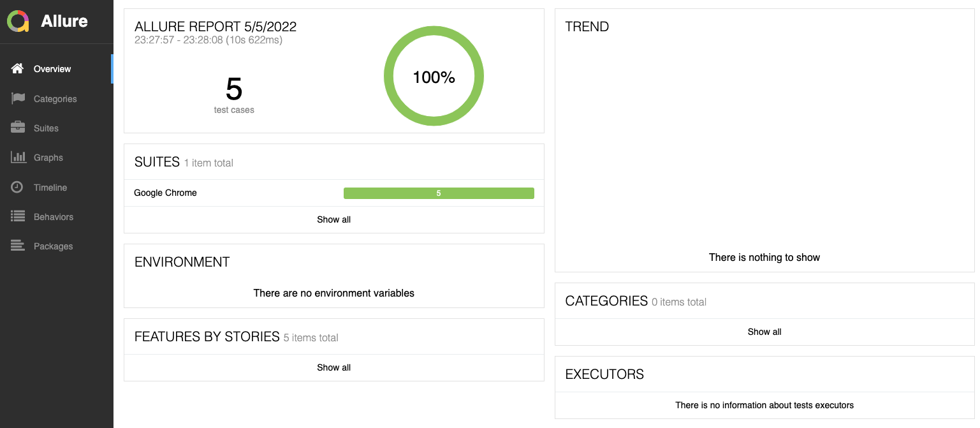Click the green Google Chrome progress bar
The width and height of the screenshot is (980, 428).
(x=439, y=193)
